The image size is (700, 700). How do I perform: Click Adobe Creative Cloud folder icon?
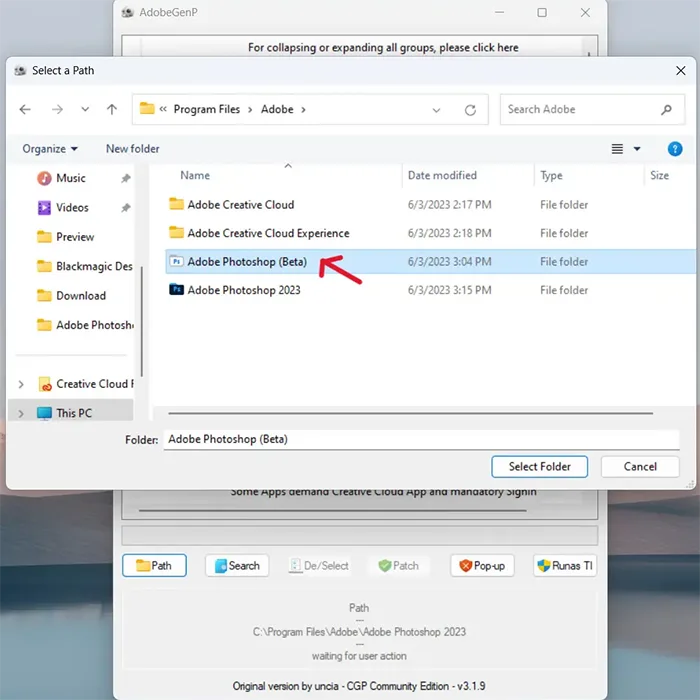click(x=176, y=204)
